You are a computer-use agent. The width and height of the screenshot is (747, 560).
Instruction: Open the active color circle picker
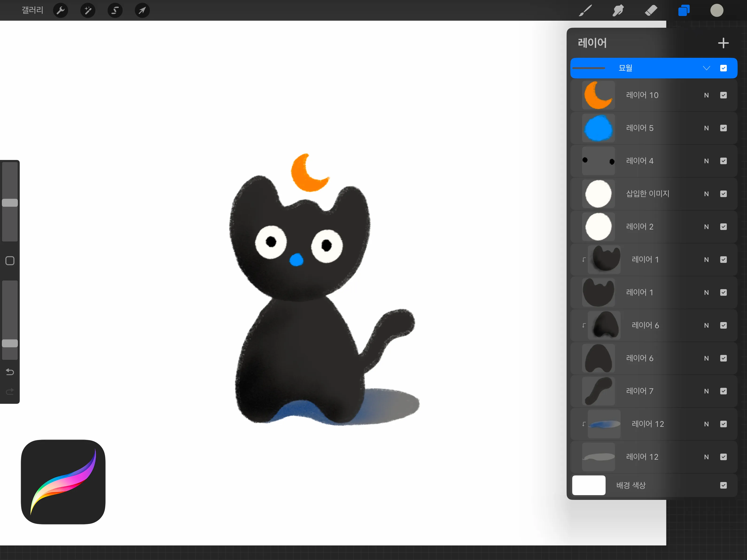click(717, 11)
